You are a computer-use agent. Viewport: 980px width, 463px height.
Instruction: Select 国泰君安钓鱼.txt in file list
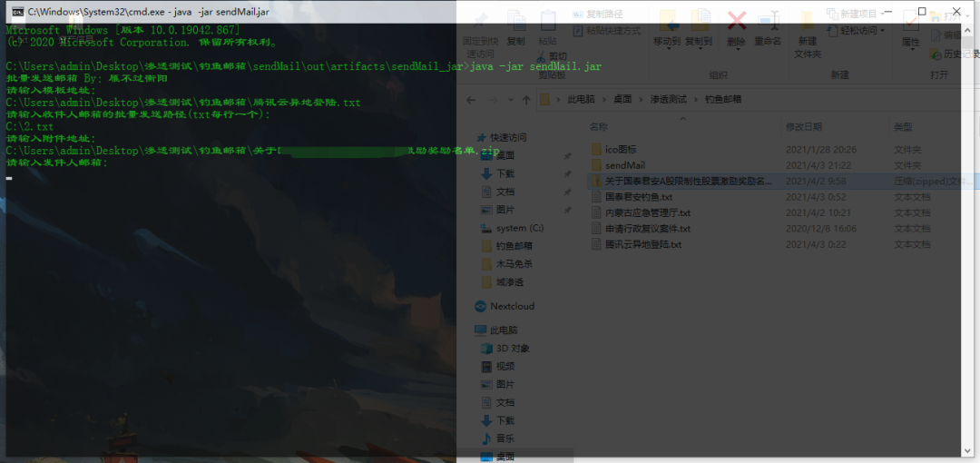[x=639, y=196]
